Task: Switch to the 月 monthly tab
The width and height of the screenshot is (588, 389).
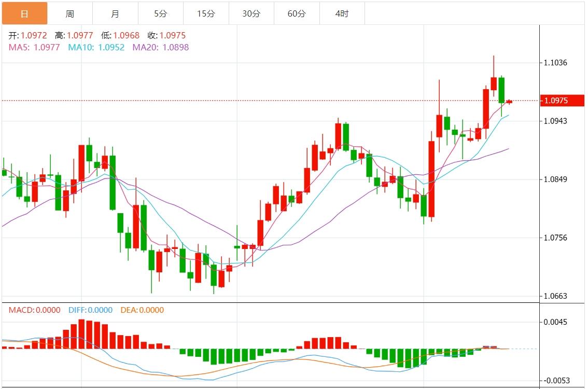Action: tap(115, 13)
